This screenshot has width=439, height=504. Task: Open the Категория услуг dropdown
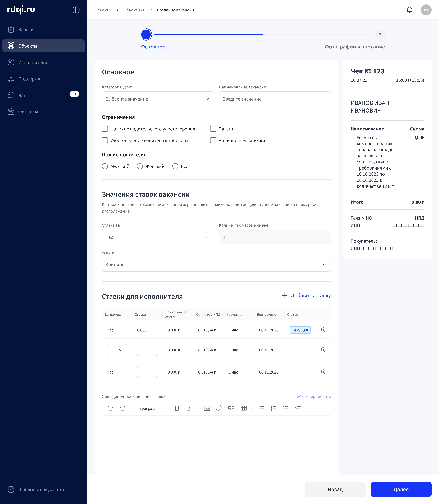click(158, 99)
